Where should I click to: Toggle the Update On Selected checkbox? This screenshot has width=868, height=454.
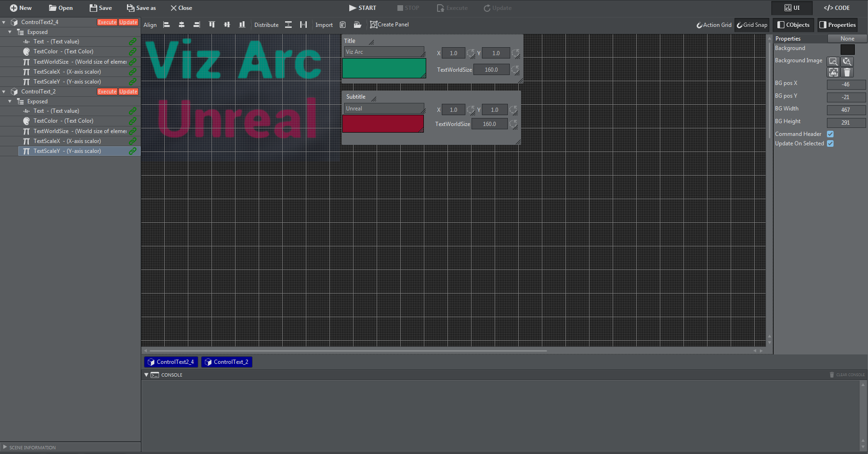click(830, 143)
